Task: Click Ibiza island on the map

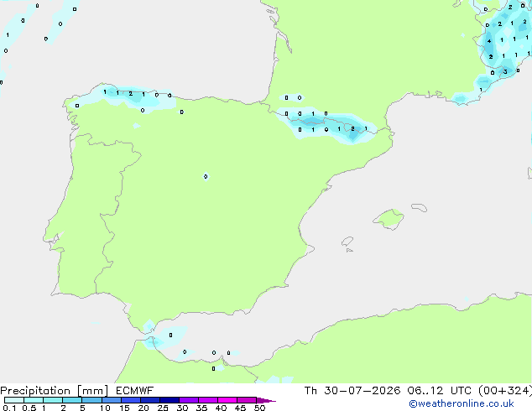Action: coord(347,242)
